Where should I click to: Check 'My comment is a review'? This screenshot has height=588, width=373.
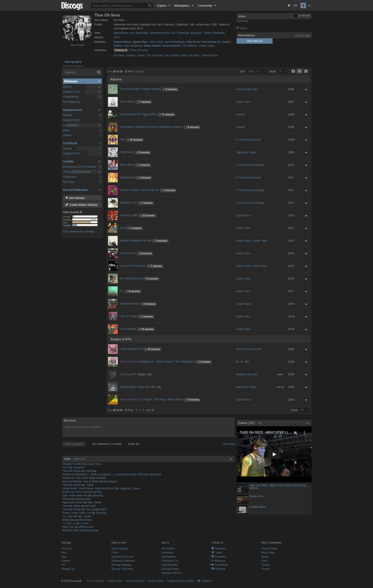tap(90, 444)
